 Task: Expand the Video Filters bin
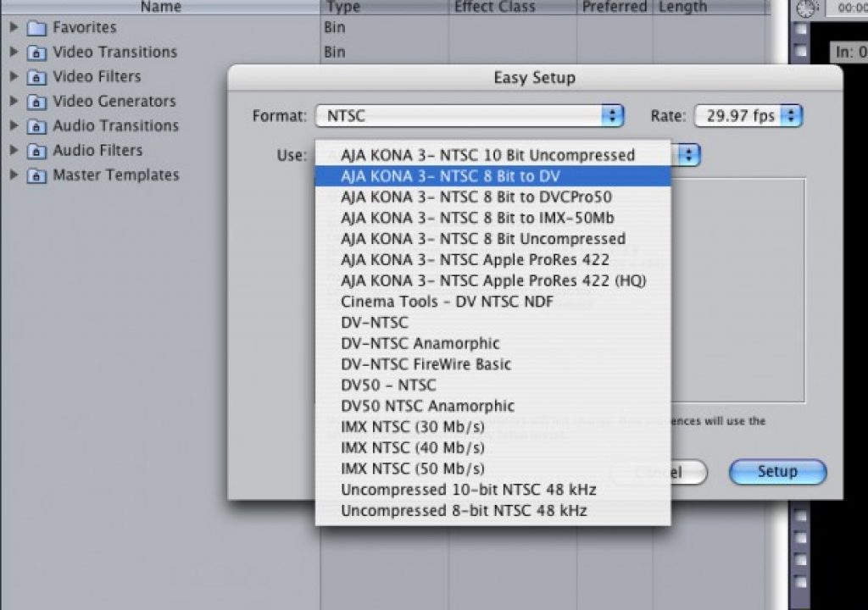click(14, 76)
